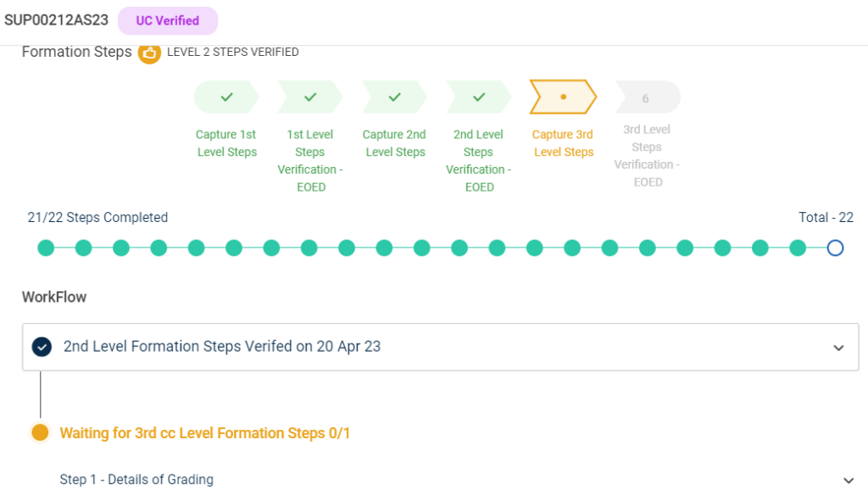Screen dimensions: 868x495
Task: Click the UC Verified status badge
Action: [168, 20]
